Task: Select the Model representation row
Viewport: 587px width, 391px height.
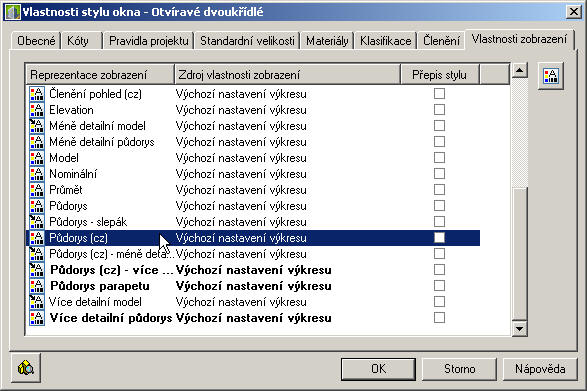Action: coord(253,158)
